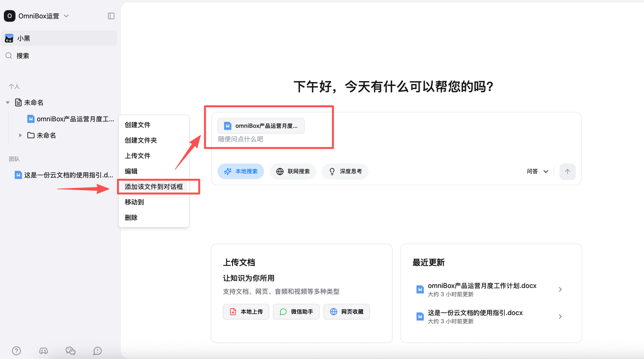Choose 删除 in the context menu

(x=131, y=218)
